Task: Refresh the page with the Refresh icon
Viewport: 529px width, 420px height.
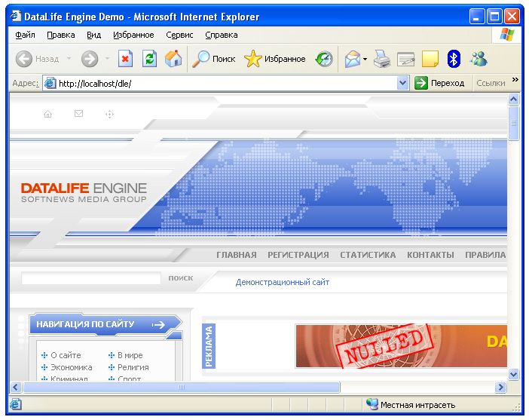Action: 149,59
